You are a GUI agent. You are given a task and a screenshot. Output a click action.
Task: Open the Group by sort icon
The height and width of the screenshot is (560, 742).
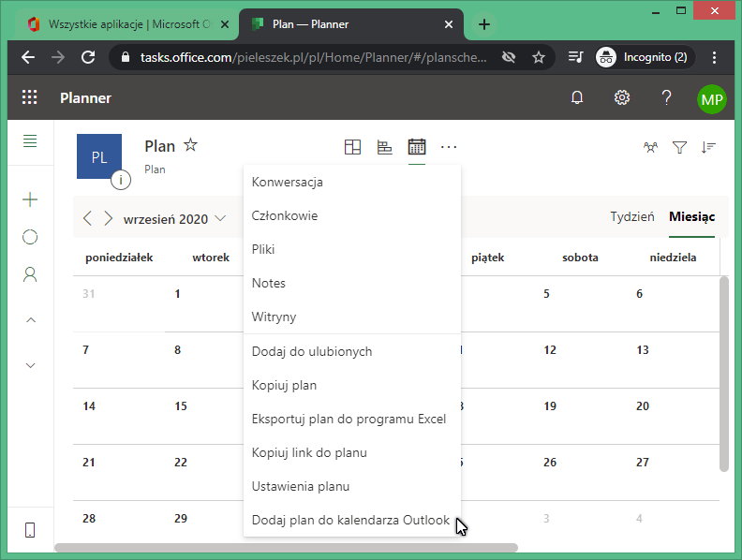point(708,148)
